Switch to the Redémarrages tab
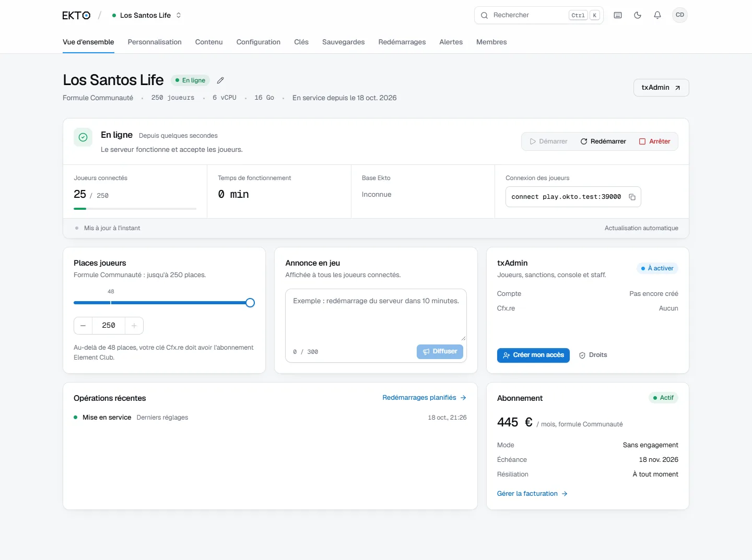Viewport: 752px width, 560px height. [402, 42]
